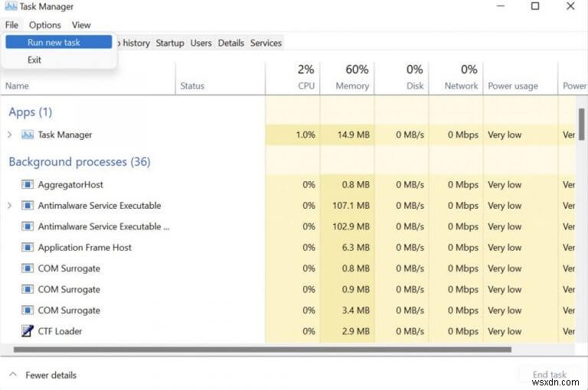
Task: Sort by the Power usage column
Action: (x=513, y=86)
